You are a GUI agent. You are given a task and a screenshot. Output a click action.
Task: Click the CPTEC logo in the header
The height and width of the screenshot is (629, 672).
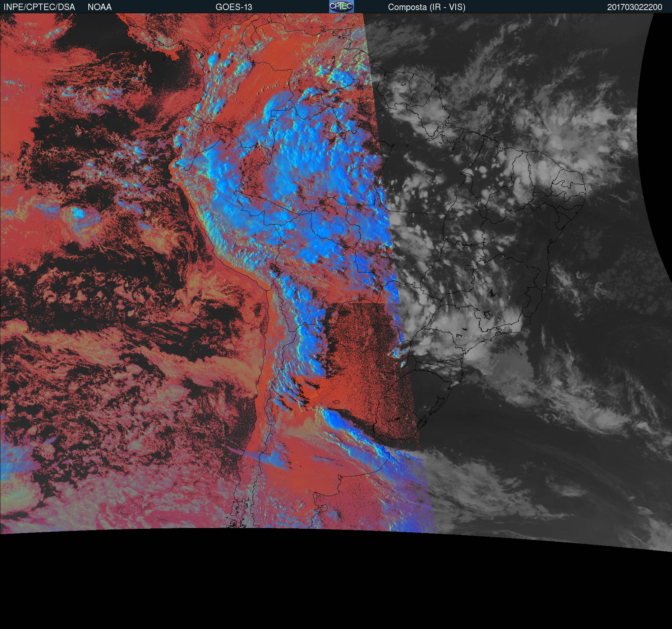tap(341, 6)
